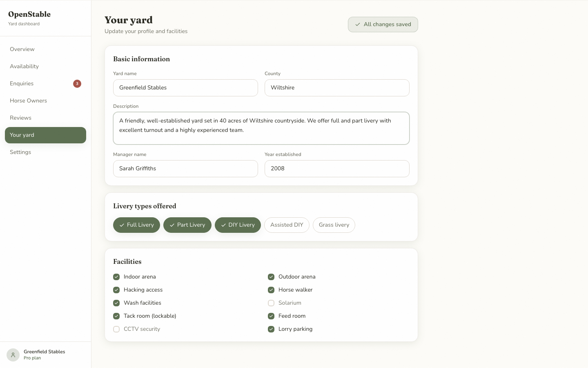This screenshot has height=368, width=588.
Task: Toggle the Wash facilities checkbox
Action: 116,303
